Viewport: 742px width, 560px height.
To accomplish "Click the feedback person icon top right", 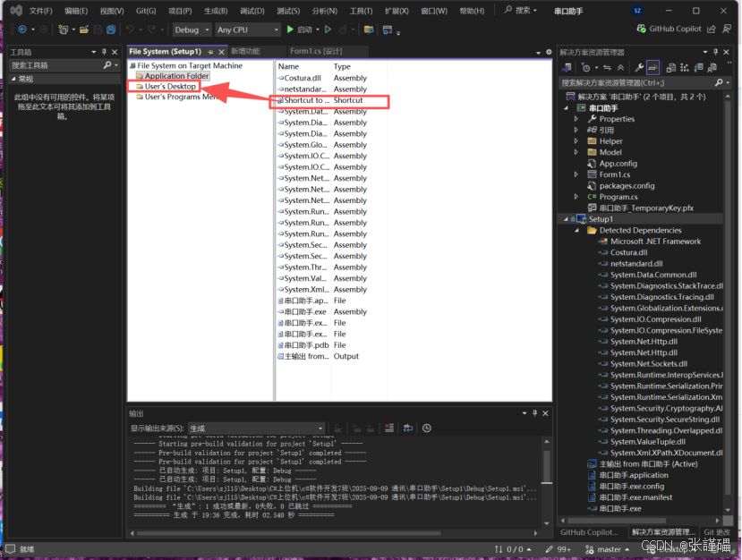I will tap(727, 30).
